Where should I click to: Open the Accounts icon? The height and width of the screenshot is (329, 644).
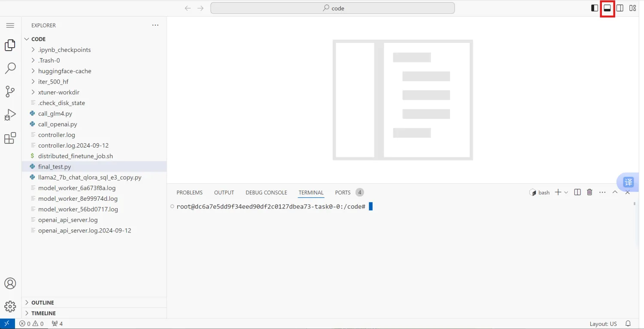click(10, 284)
